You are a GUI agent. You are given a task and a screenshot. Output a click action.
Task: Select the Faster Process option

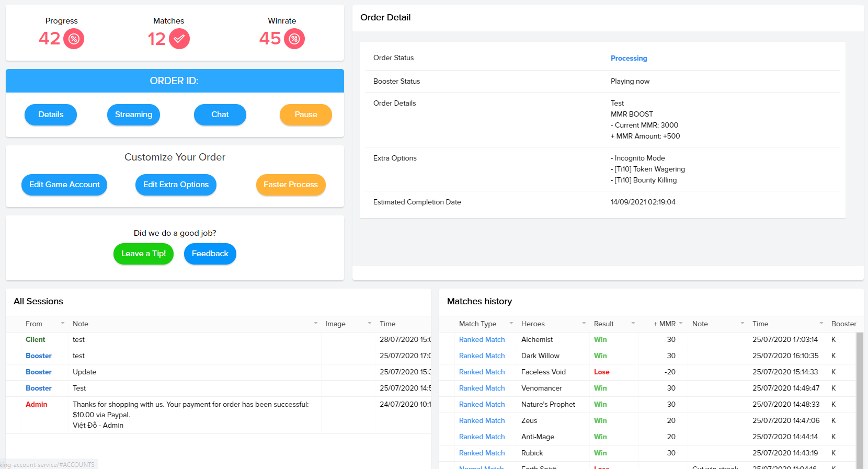coord(291,185)
